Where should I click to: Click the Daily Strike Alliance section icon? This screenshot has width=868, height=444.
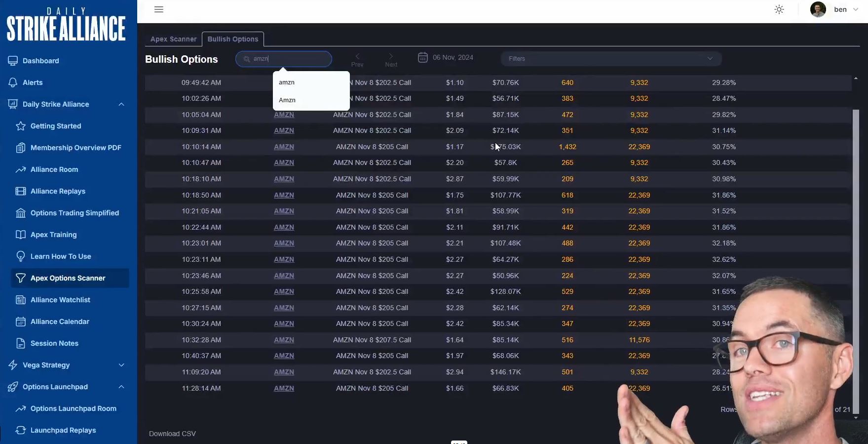(x=13, y=104)
